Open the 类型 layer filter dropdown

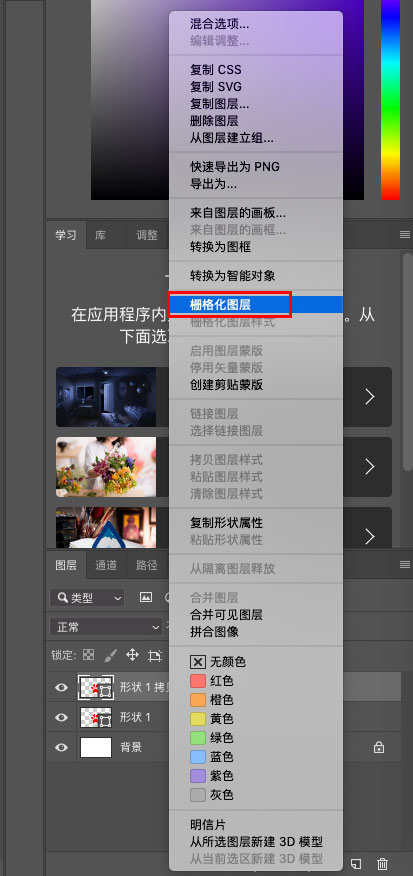[x=87, y=598]
